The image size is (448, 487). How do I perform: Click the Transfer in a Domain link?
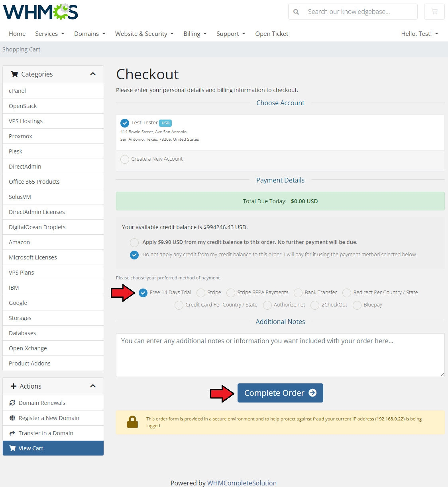point(53,433)
